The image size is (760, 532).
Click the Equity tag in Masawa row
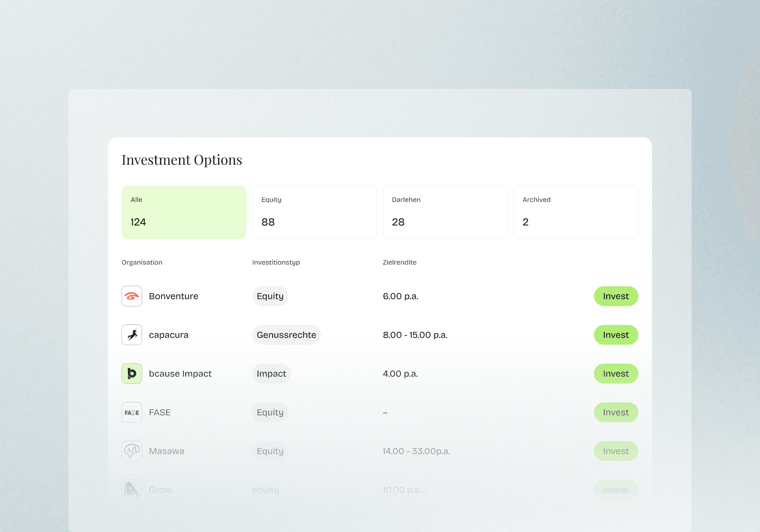(x=270, y=451)
